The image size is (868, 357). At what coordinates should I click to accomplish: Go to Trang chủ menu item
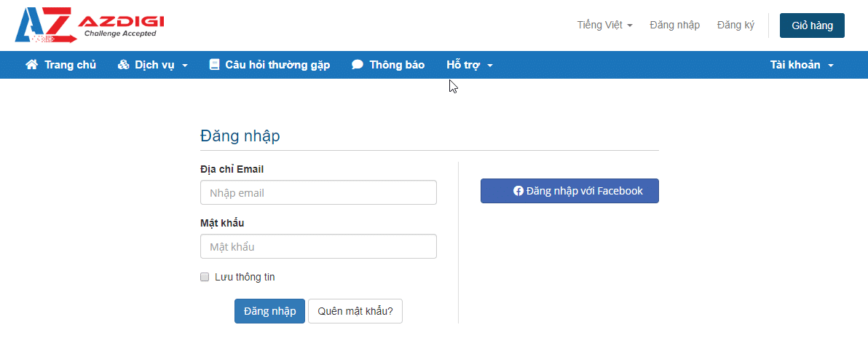coord(70,65)
